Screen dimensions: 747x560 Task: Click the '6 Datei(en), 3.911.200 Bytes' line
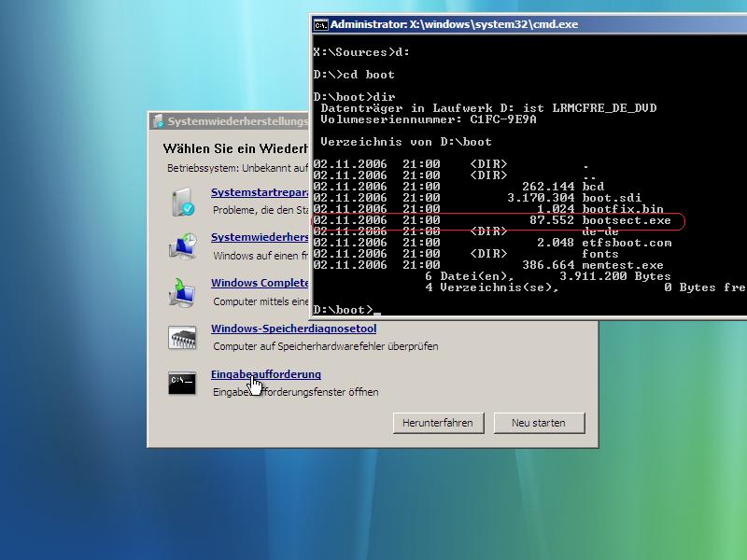coord(548,276)
